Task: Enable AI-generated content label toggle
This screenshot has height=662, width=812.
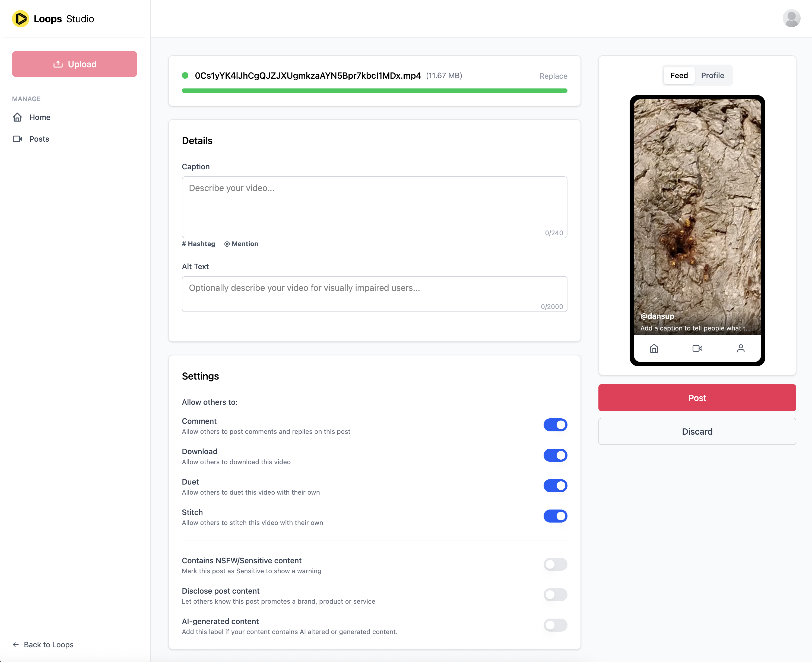Action: (555, 625)
